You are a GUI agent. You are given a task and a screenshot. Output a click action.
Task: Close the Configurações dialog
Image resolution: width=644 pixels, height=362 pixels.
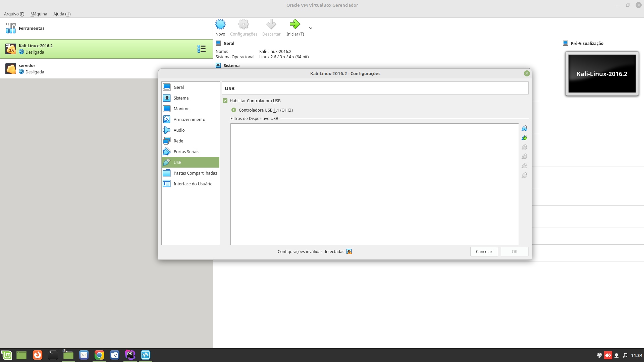point(527,73)
